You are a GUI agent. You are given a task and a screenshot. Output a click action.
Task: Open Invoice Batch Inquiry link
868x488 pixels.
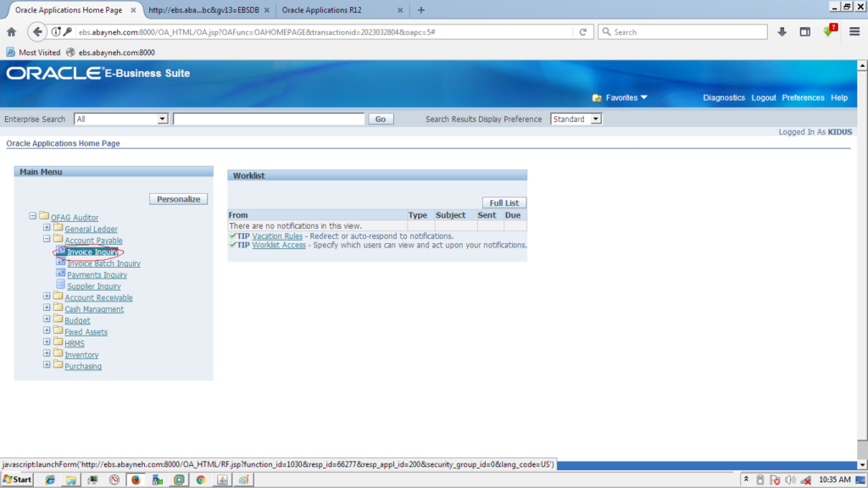click(x=103, y=263)
